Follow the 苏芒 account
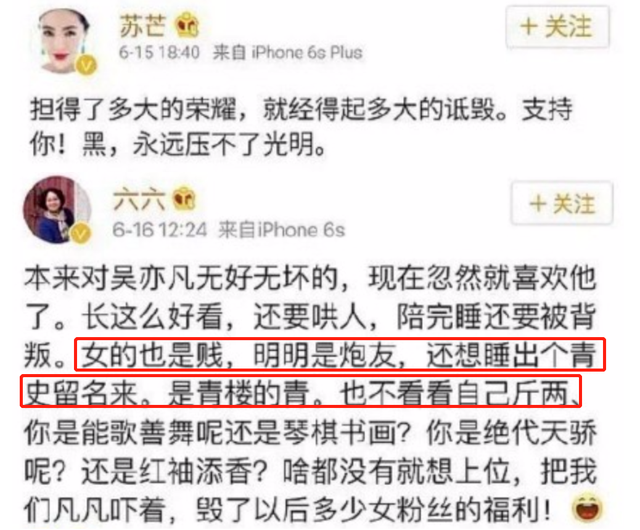 [x=558, y=27]
